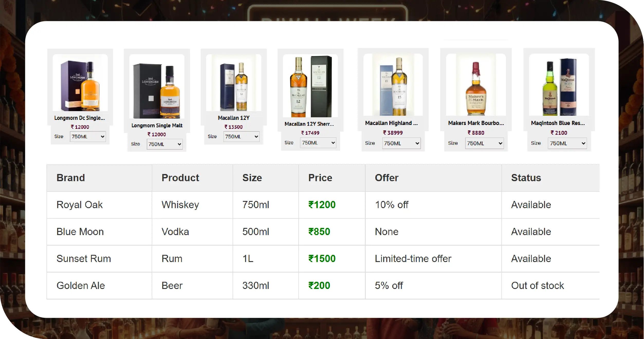Open the size dropdown for Macallan 12Y Sherry

[318, 143]
